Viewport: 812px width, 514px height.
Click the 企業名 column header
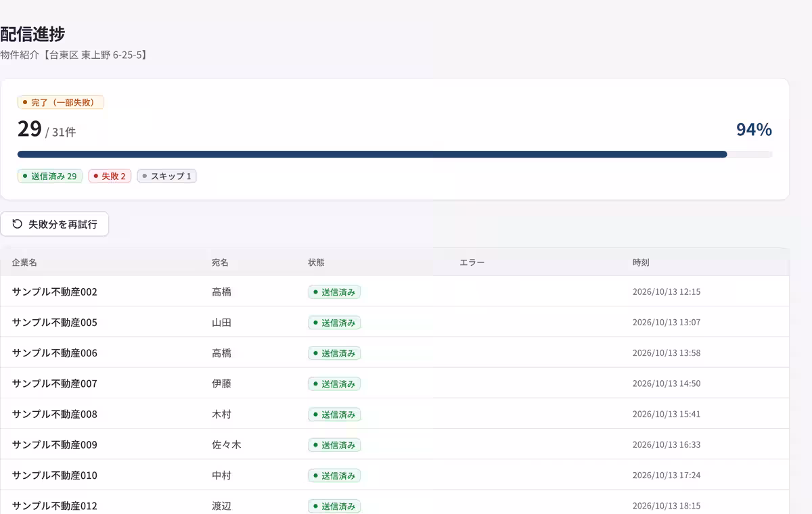point(24,262)
